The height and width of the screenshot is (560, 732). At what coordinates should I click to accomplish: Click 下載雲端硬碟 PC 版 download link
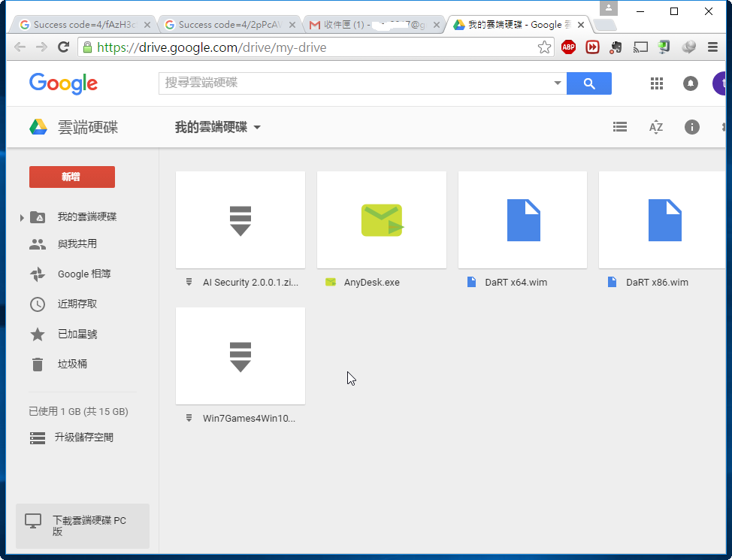tap(83, 526)
